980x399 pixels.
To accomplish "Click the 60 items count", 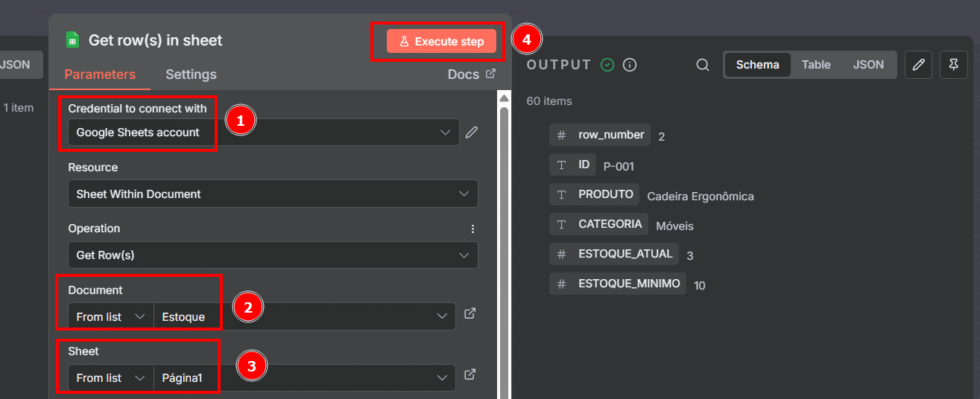I will click(549, 101).
